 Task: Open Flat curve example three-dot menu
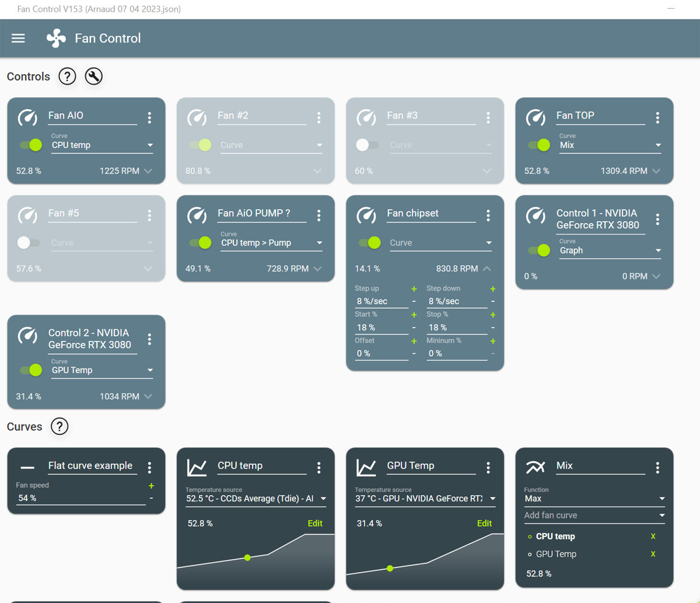coord(149,468)
